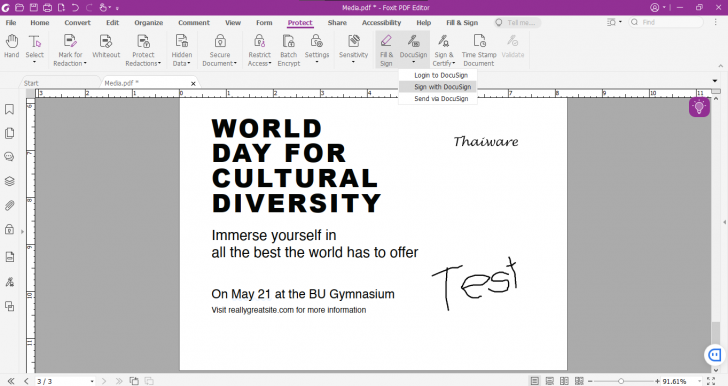Go to the previous page
Viewport: 728px width, 386px height.
[26, 381]
